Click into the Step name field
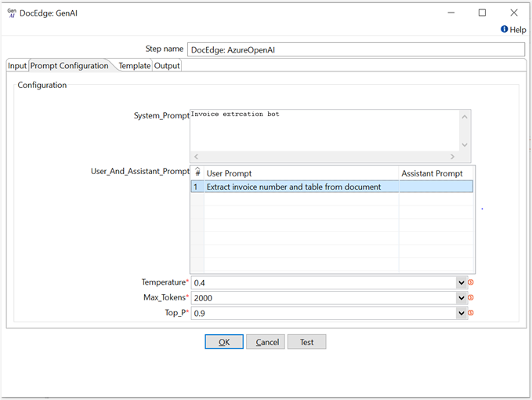The width and height of the screenshot is (532, 400). pos(356,50)
